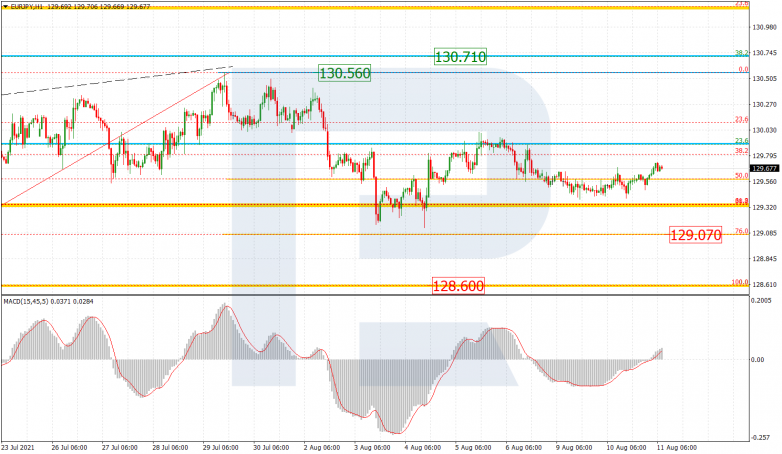Screen dimensions: 782x454
Task: Click 130.505 on the price axis
Action: [764, 79]
